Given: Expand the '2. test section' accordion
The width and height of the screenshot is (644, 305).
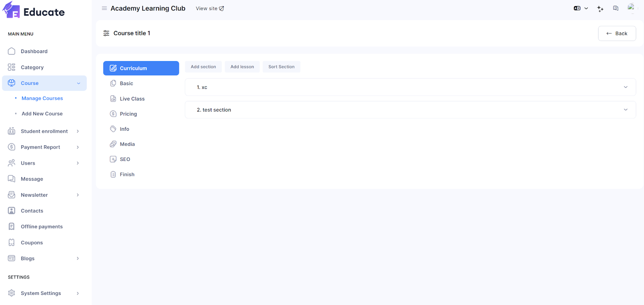Looking at the screenshot, I should (x=410, y=110).
